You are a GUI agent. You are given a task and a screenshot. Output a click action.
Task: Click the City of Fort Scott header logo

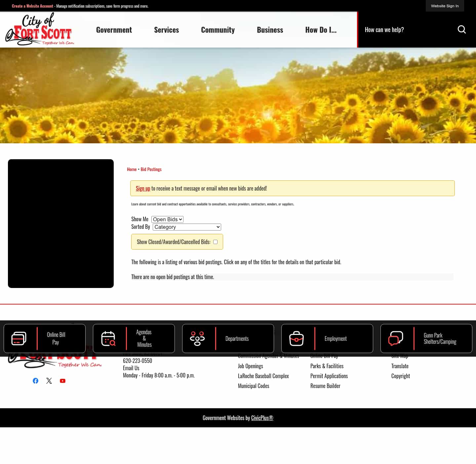pos(40,29)
